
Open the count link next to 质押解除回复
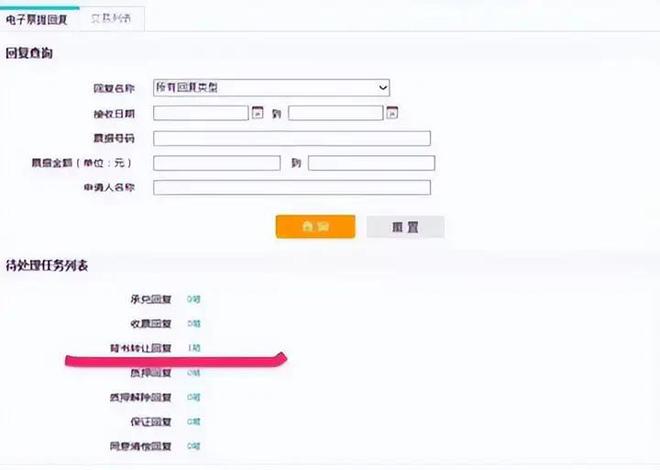pos(194,397)
